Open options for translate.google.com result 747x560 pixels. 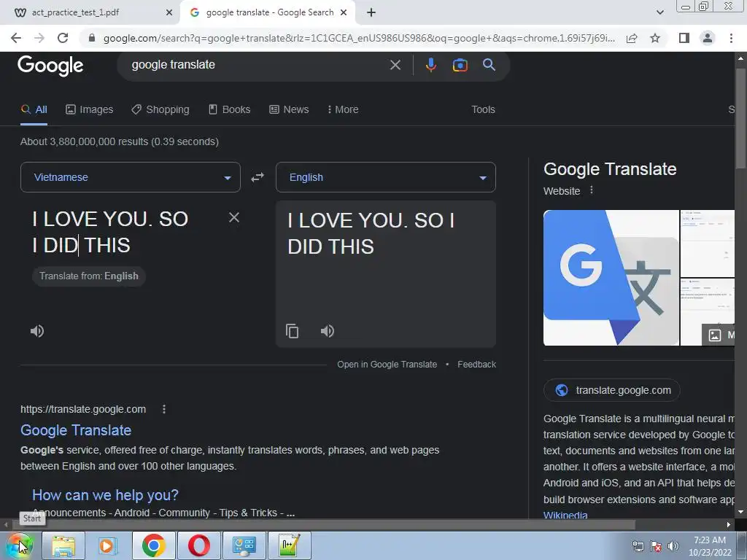164,409
